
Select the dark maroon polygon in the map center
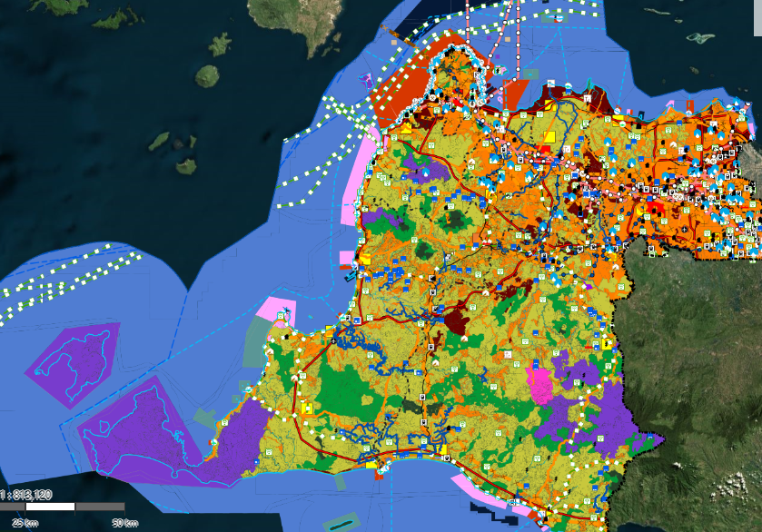452,320
